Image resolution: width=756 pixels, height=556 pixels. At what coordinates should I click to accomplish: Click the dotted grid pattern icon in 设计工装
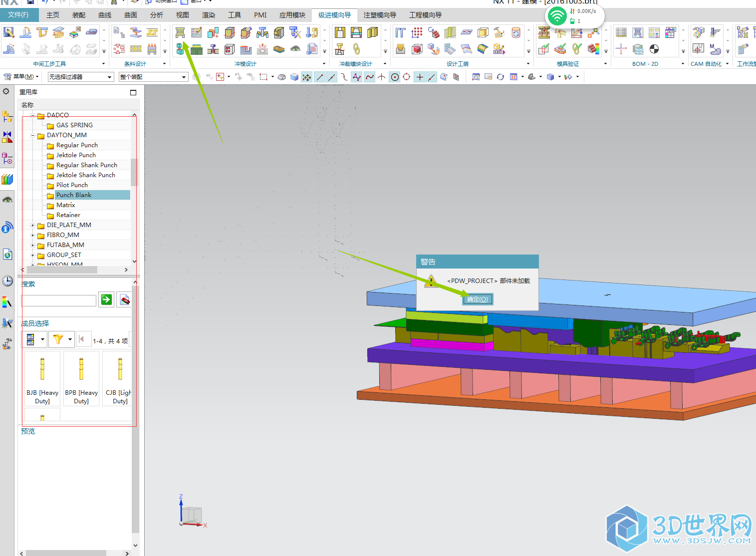(x=417, y=33)
